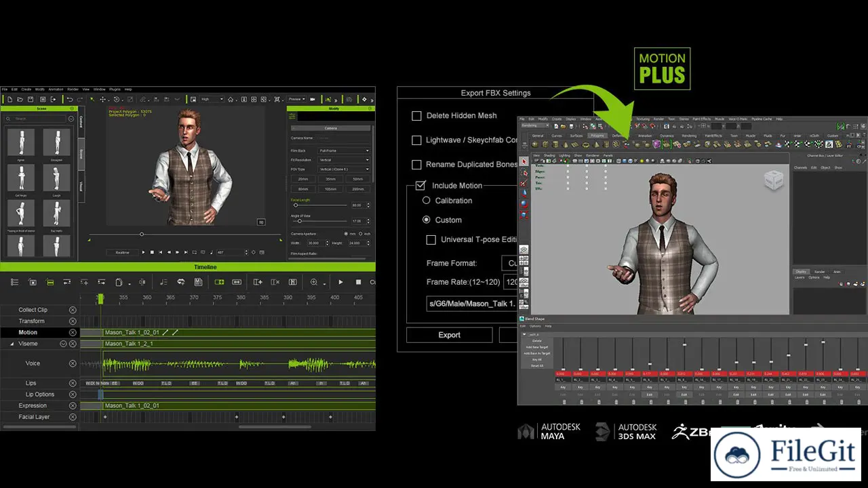
Task: Click the 35mm lens preset button
Action: click(330, 179)
